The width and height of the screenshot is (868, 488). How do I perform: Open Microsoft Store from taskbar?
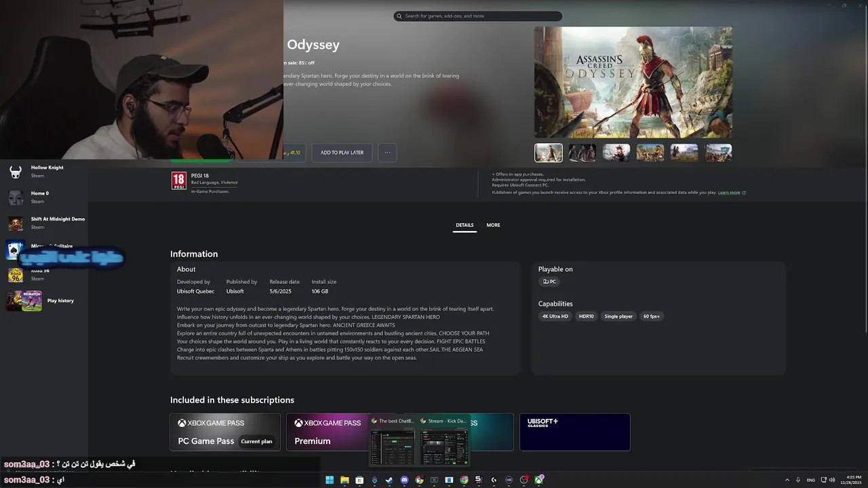point(359,480)
